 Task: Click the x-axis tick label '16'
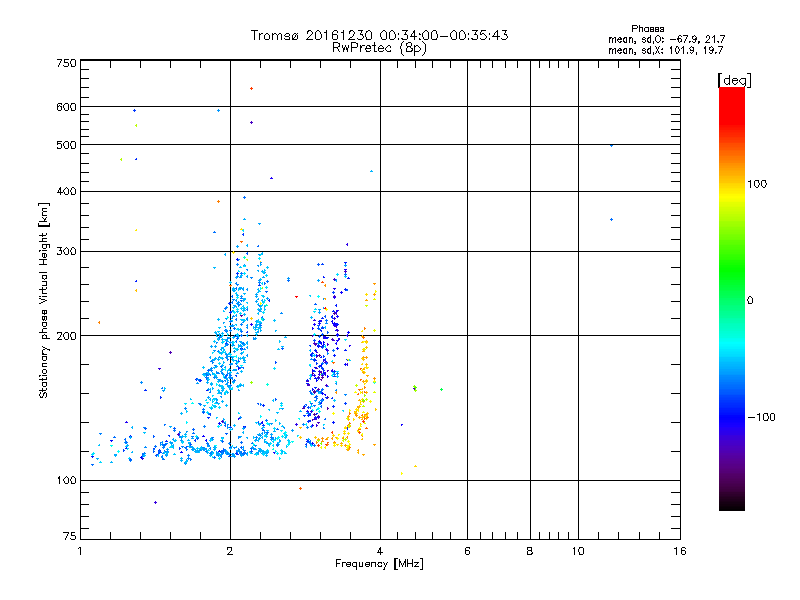[x=680, y=551]
